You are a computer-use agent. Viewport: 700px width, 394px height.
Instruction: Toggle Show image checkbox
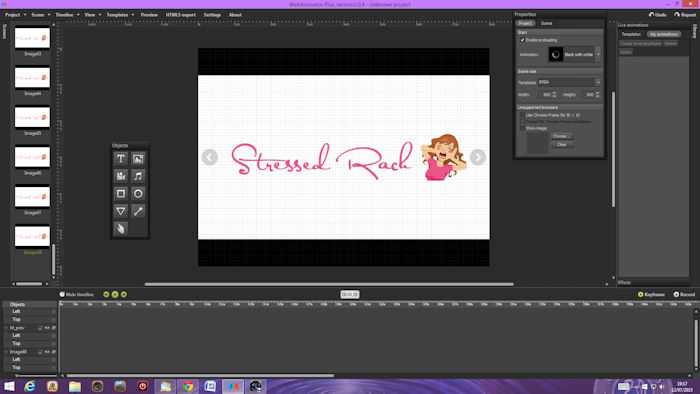522,128
